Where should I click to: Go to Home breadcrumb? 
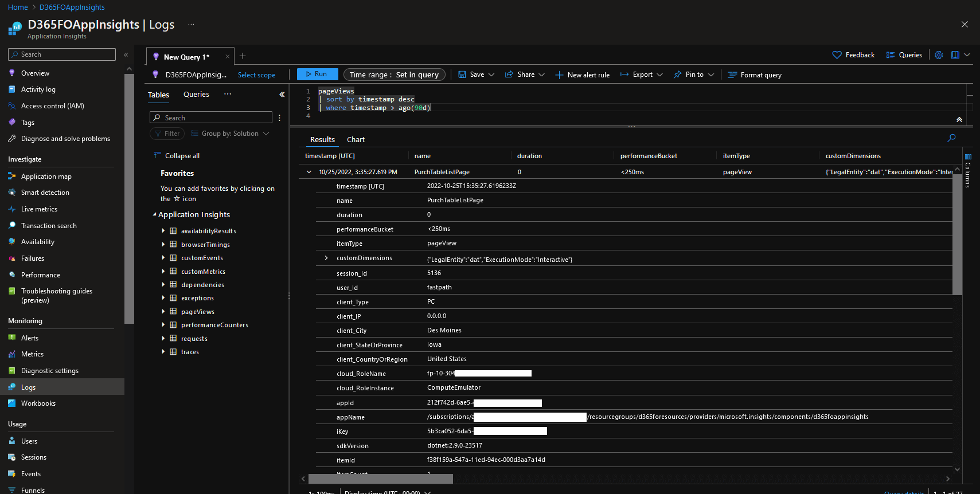point(18,7)
